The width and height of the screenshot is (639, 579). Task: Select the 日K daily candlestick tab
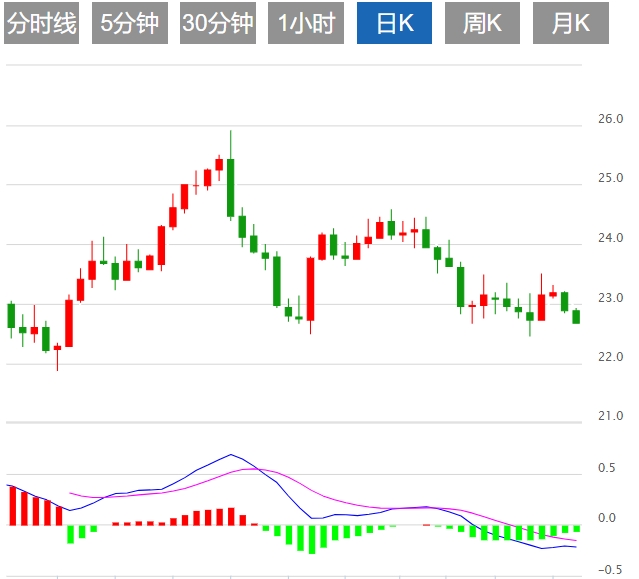394,23
